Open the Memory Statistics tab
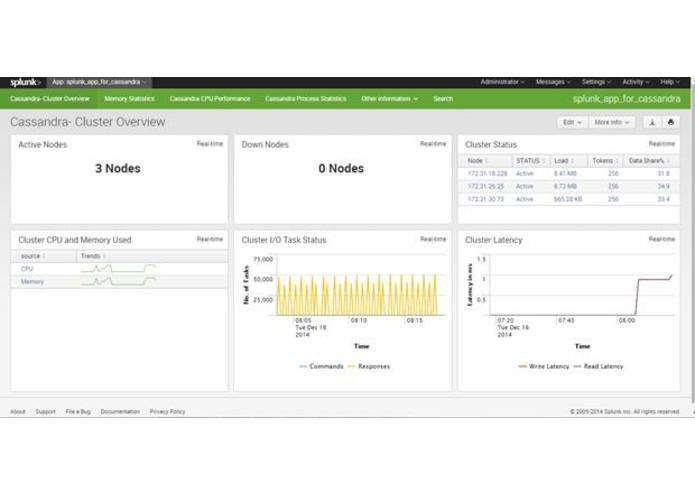Image resolution: width=695 pixels, height=494 pixels. tap(129, 99)
